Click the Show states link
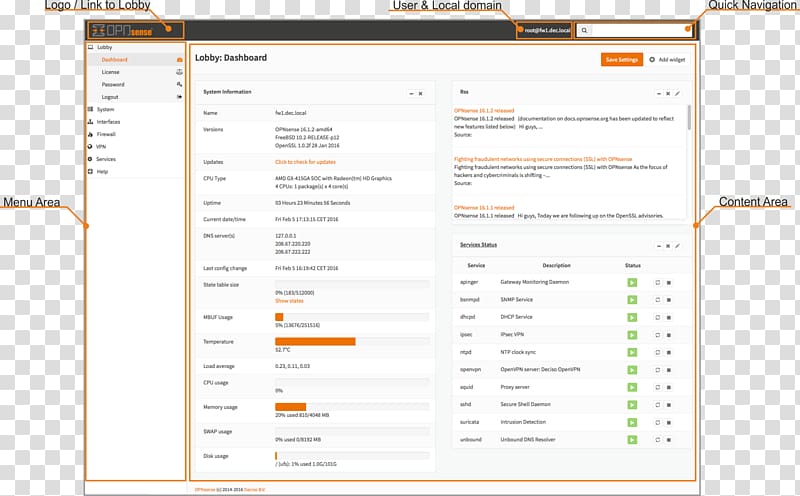800x496 pixels. coord(289,301)
